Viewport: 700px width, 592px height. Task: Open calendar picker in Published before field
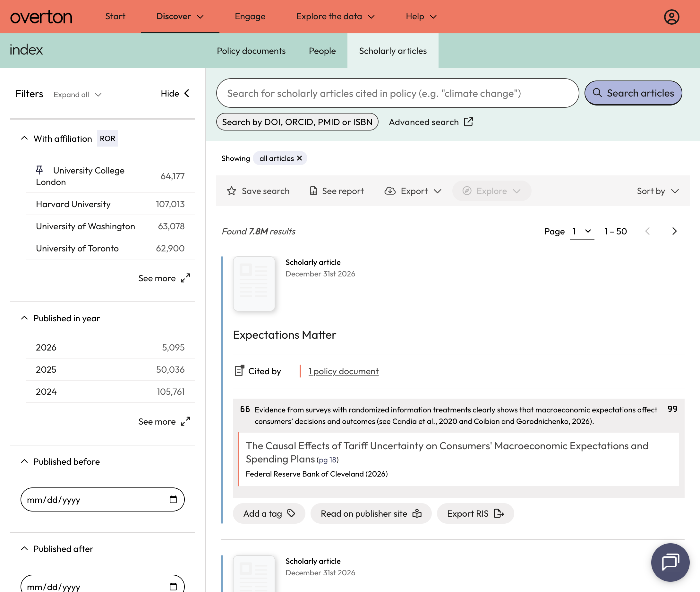point(173,499)
